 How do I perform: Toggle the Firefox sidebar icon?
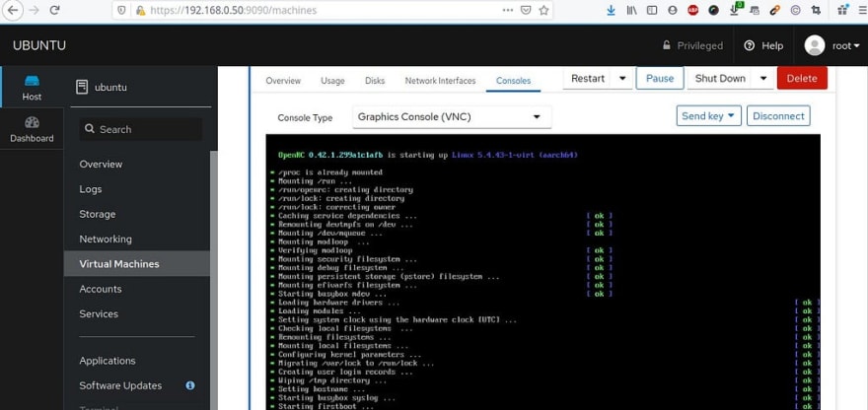click(x=652, y=10)
